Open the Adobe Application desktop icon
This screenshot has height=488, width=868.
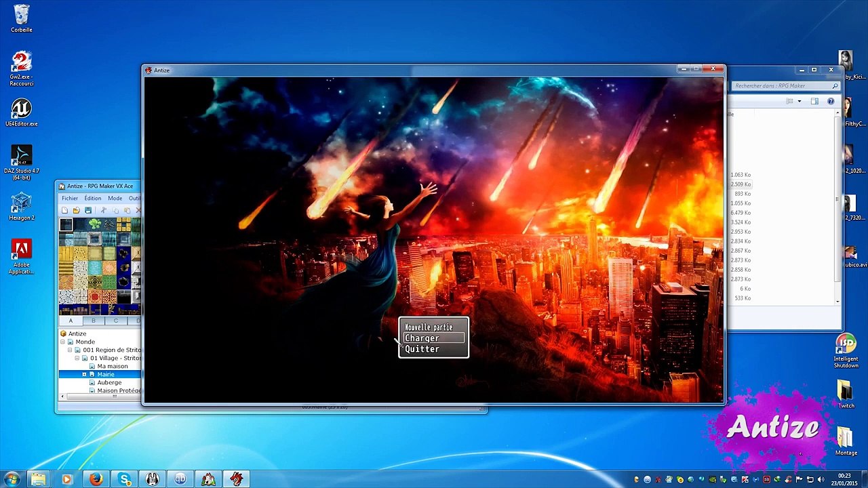[21, 257]
